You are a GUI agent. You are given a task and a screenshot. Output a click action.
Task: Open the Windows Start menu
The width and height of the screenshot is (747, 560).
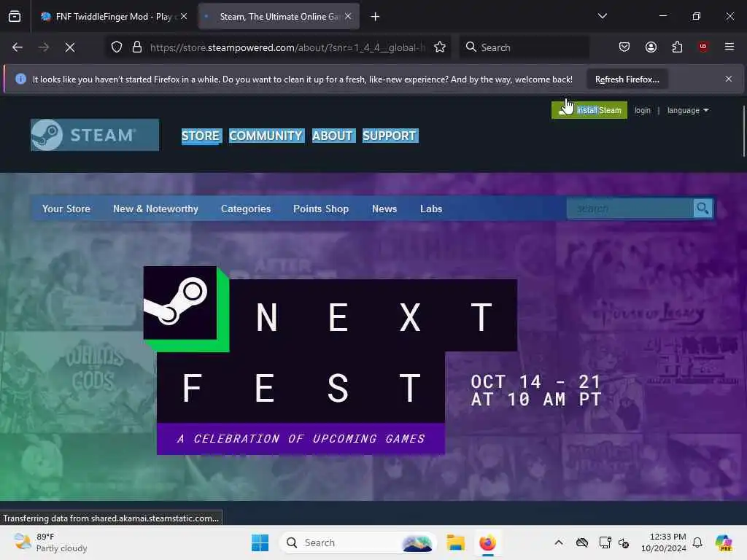tap(260, 542)
